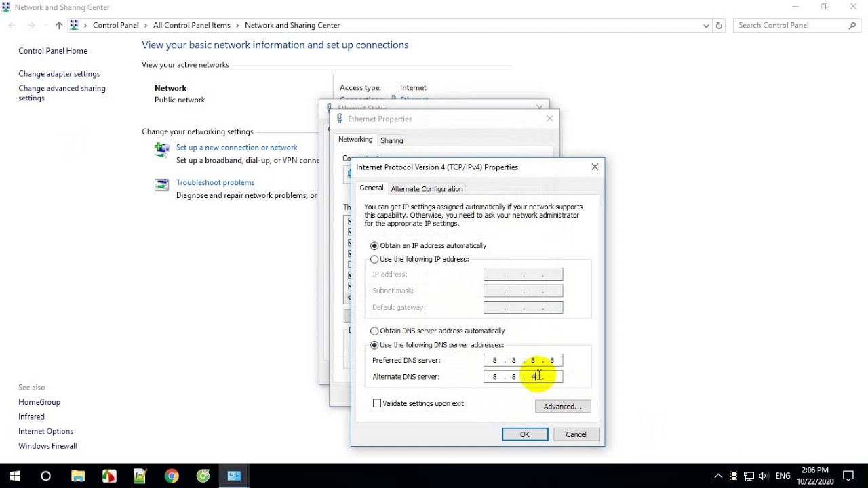Expand chevron after Control Panel breadcrumb
The image size is (868, 488).
pyautogui.click(x=146, y=26)
